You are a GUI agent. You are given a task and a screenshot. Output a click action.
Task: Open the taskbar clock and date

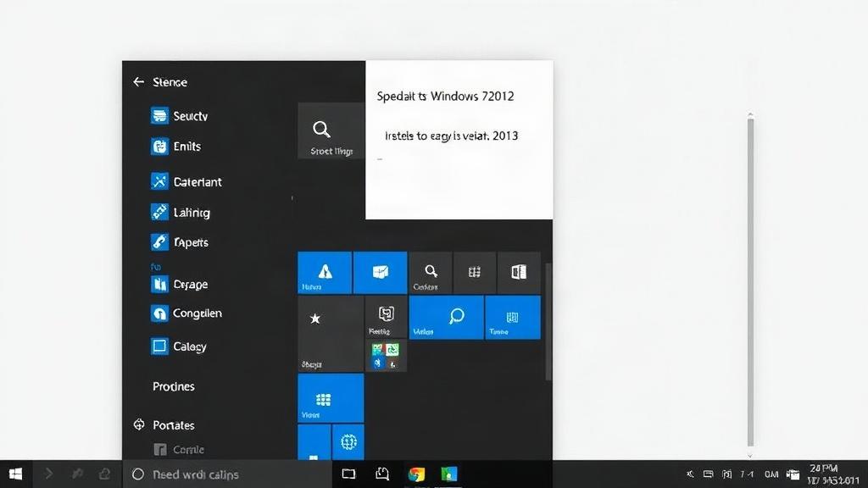click(833, 474)
